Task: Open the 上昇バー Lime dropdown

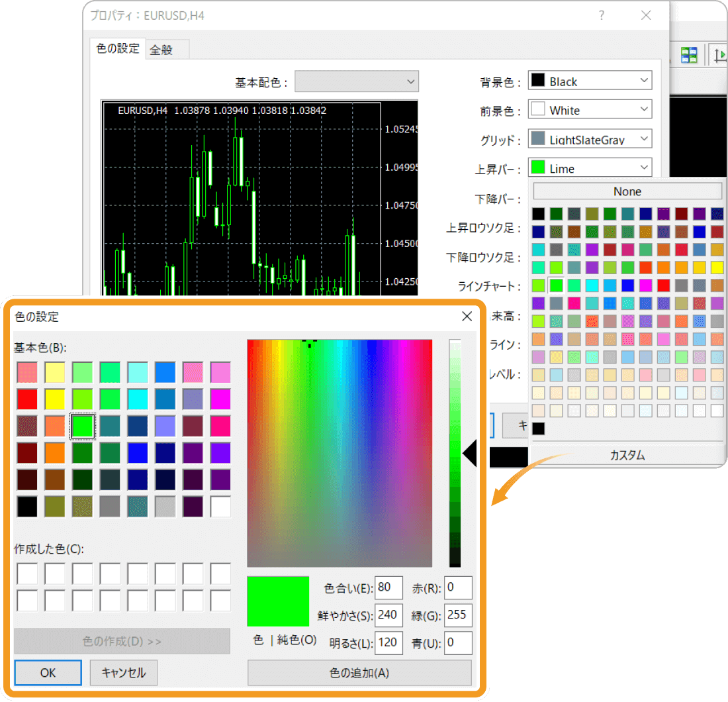Action: (x=590, y=168)
